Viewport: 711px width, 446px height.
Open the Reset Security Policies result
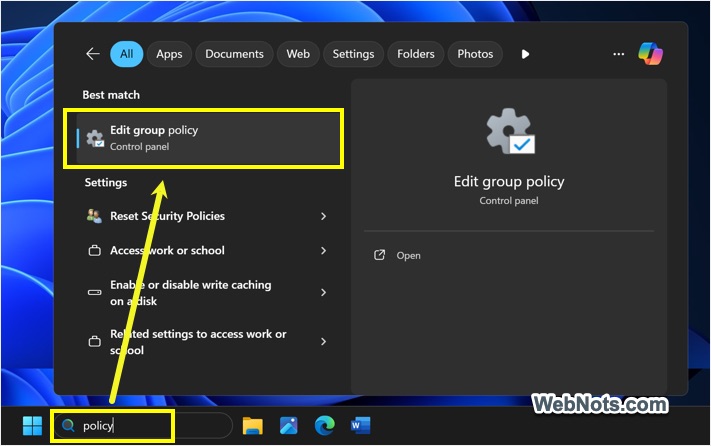pyautogui.click(x=208, y=216)
